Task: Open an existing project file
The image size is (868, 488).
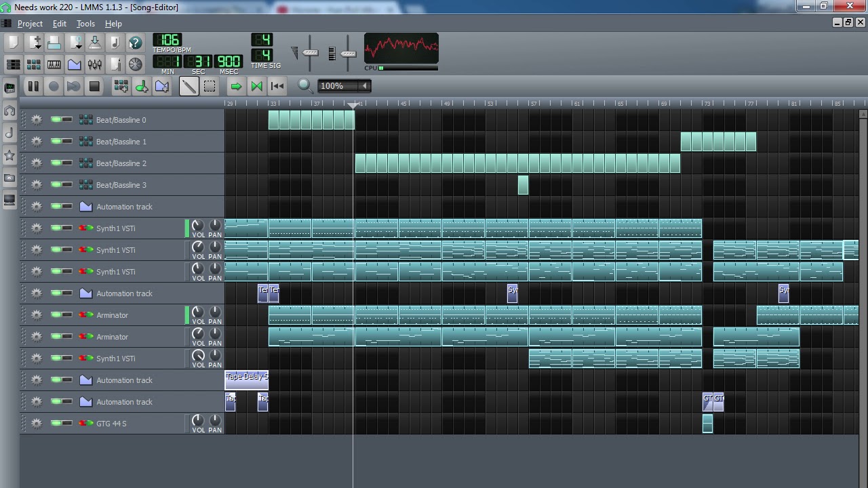Action: coord(54,43)
